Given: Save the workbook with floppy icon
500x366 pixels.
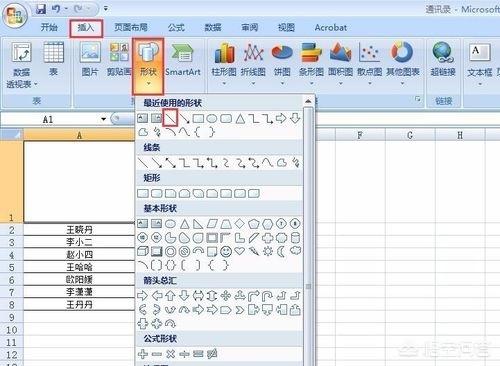Looking at the screenshot, I should click(41, 9).
